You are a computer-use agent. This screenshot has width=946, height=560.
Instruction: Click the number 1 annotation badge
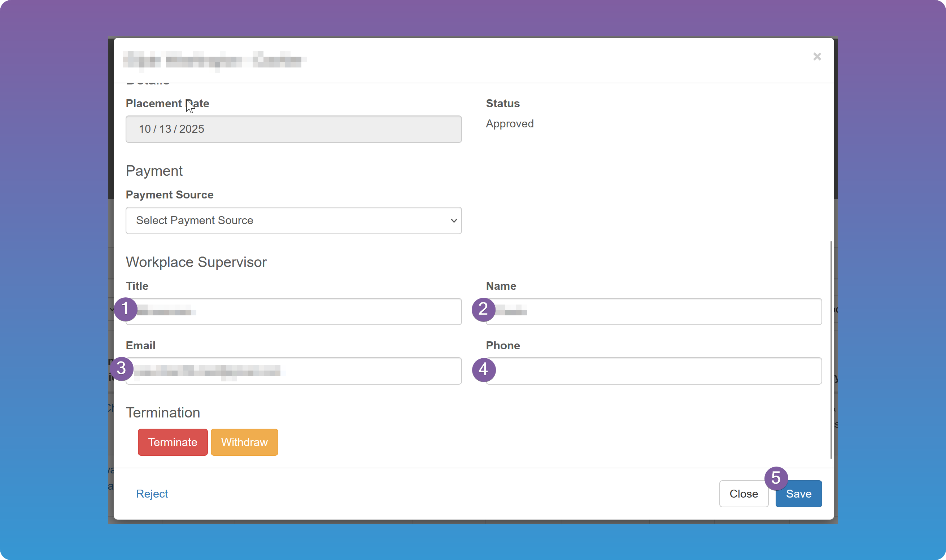click(x=125, y=309)
